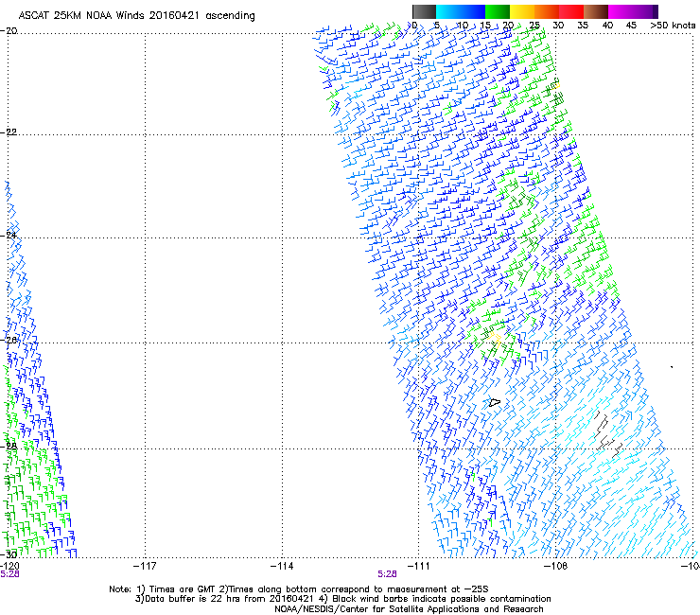Click the '-28' latitude axis label
This screenshot has height=615, width=700.
(9, 446)
